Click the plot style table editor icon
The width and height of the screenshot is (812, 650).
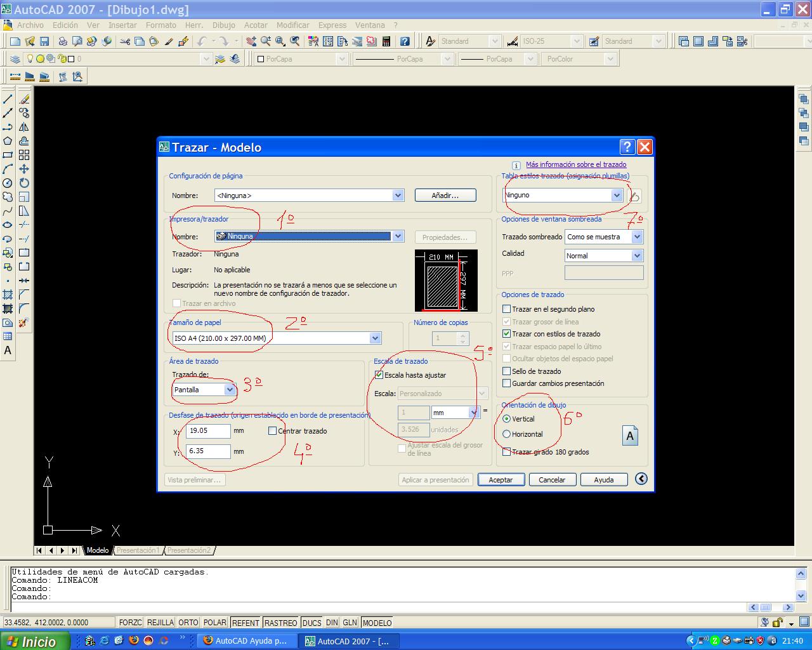pos(634,196)
